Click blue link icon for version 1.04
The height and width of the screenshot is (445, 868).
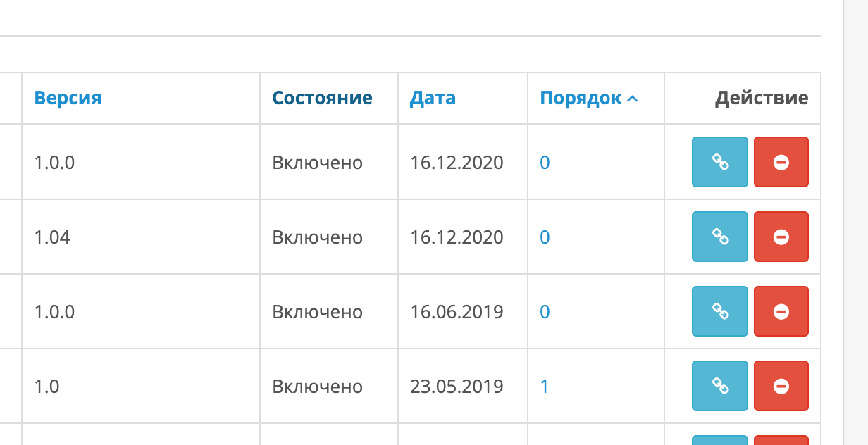tap(720, 237)
